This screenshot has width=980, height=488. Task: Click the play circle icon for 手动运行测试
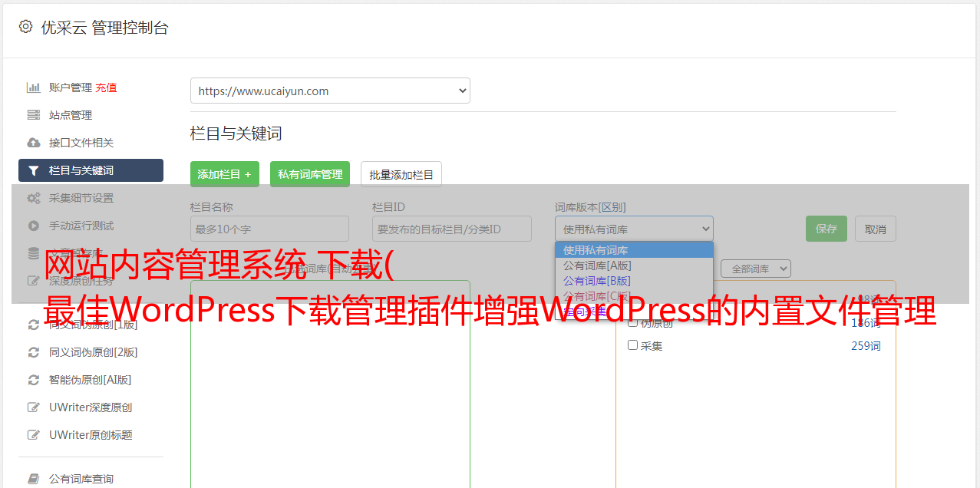pos(34,226)
